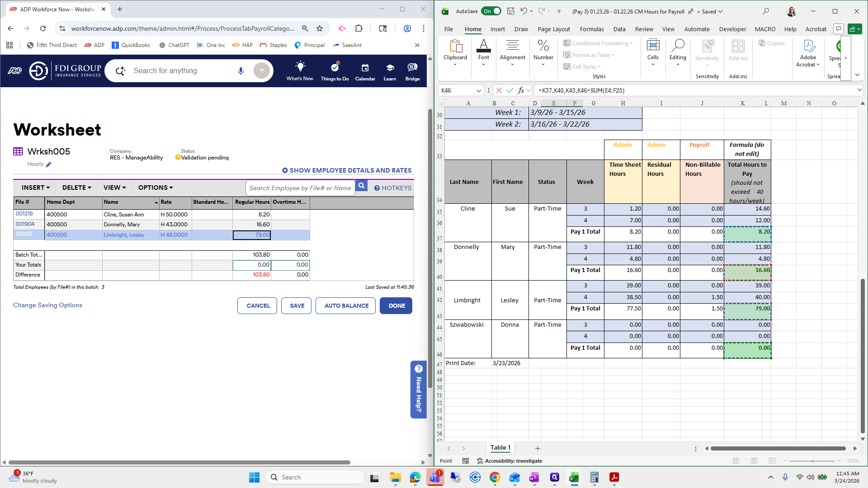The width and height of the screenshot is (868, 488).
Task: Click the Search Employee by File# field
Action: 300,188
